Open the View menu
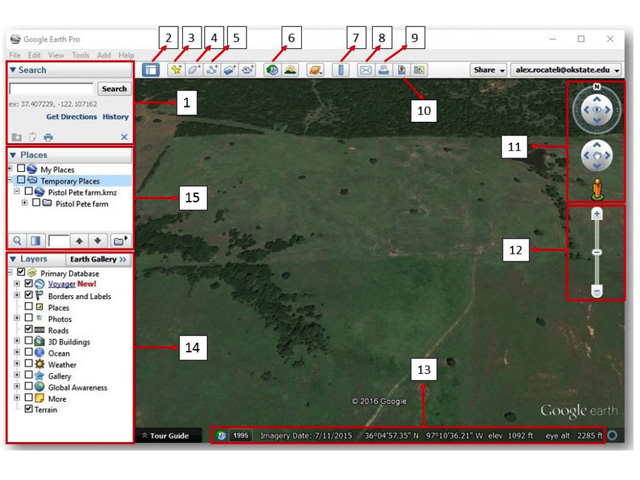This screenshot has width=640, height=480. (x=56, y=55)
